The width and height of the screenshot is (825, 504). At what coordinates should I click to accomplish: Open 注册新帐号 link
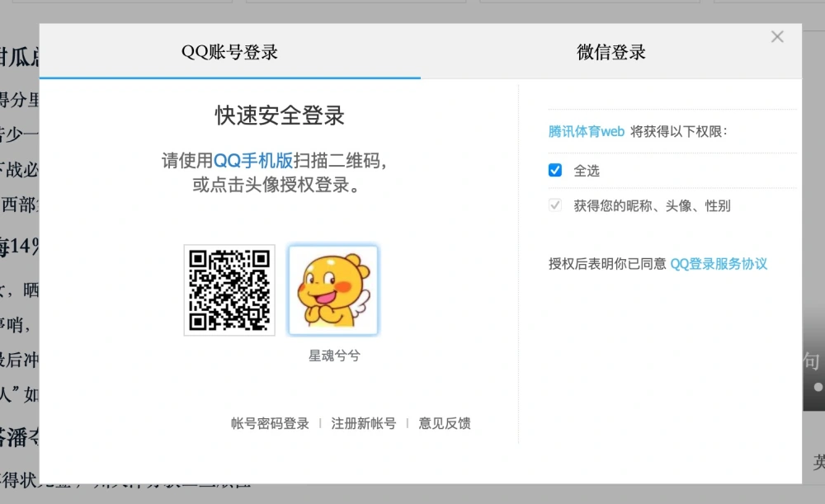click(364, 423)
